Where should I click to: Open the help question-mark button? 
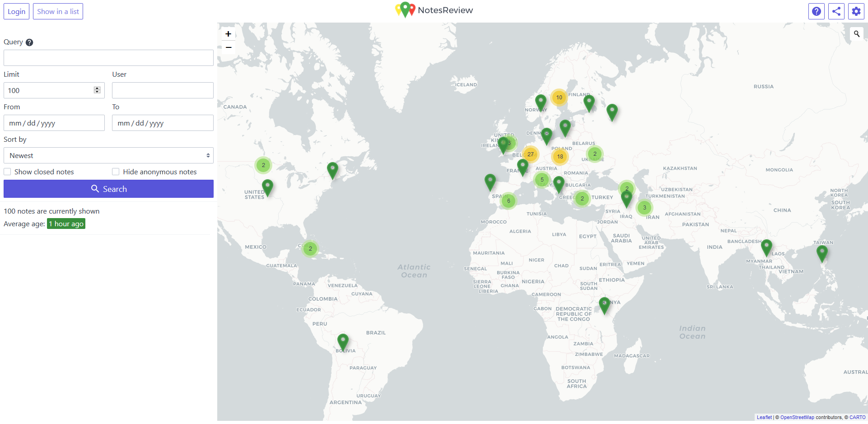click(x=817, y=11)
